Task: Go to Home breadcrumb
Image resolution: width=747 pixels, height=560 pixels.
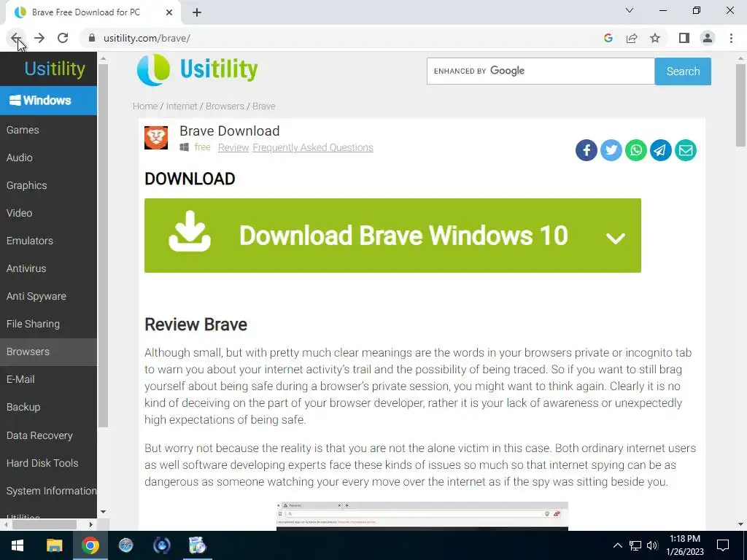Action: [x=145, y=106]
